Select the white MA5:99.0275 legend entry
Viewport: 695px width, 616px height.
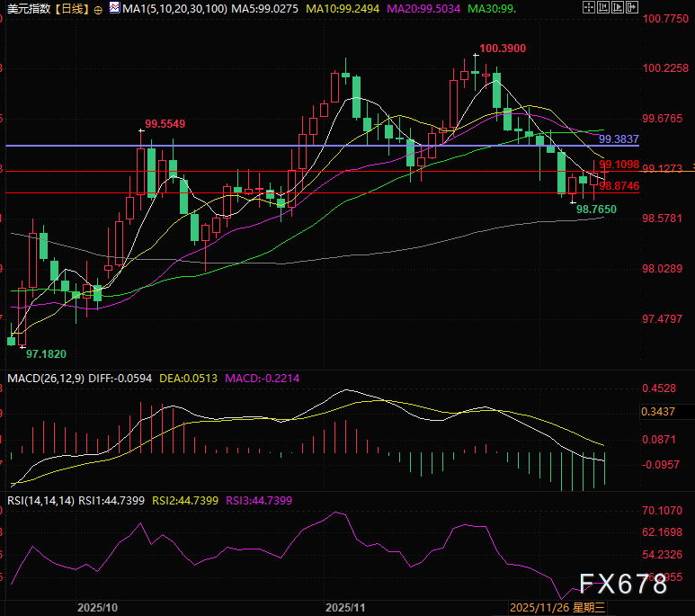[x=262, y=9]
